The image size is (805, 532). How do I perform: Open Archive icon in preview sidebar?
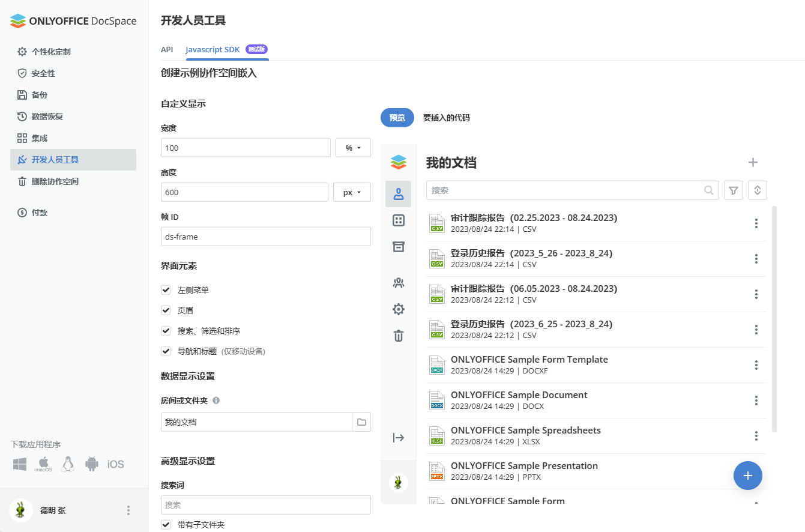click(398, 247)
